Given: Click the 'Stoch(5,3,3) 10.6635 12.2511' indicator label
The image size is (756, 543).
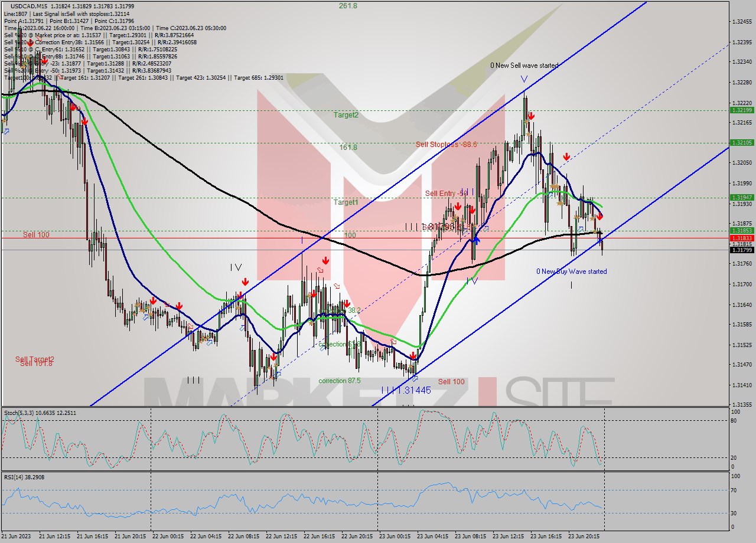Looking at the screenshot, I should [40, 413].
